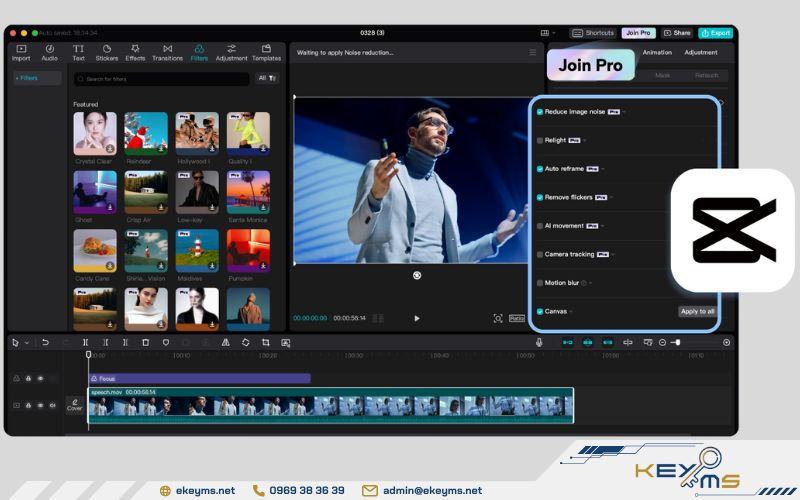
Task: Enable the Relight checkbox
Action: 540,141
